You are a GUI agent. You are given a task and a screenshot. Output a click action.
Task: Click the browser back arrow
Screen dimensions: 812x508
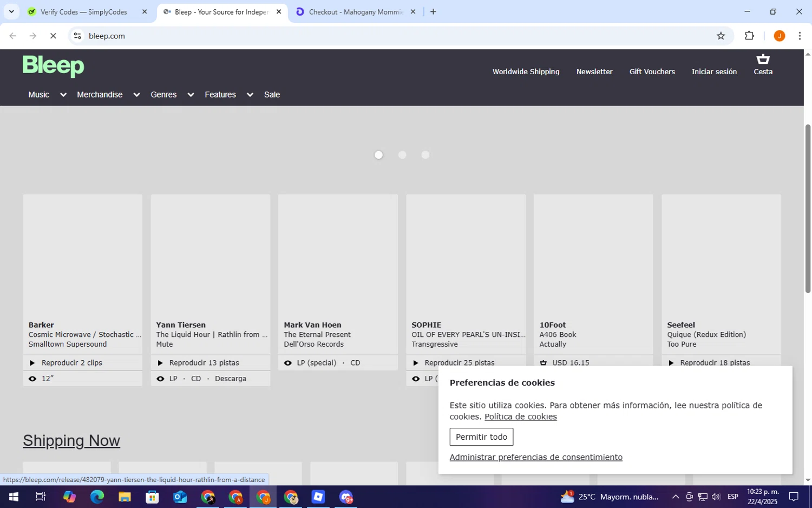[x=13, y=36]
